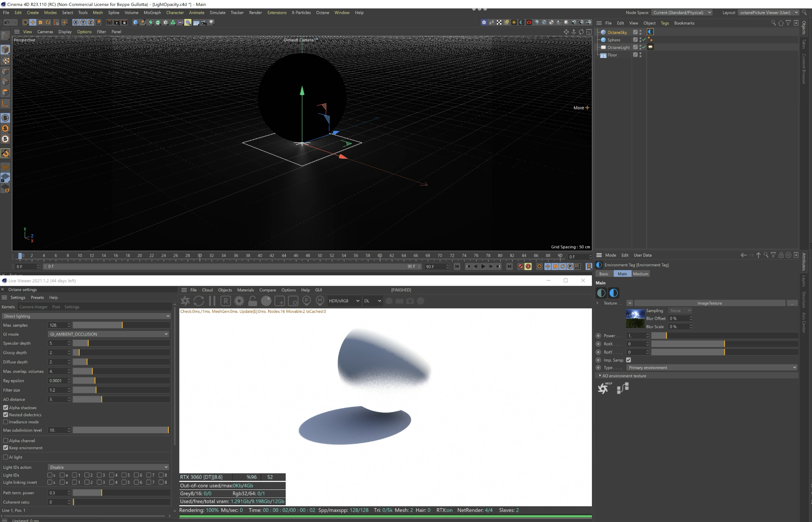Enable the Alpha channel checkbox
Screen dimensions: 812x522
pyautogui.click(x=6, y=441)
